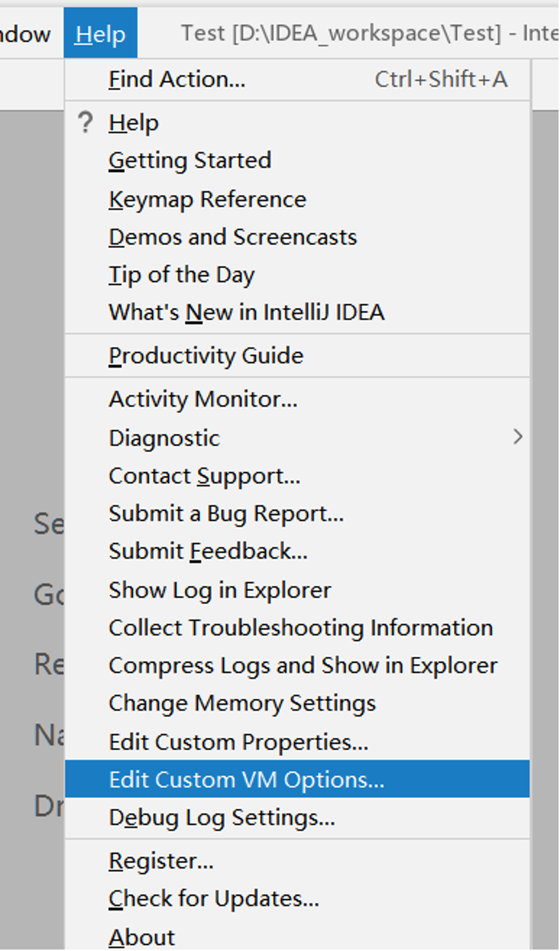Choose Compress Logs and Show in Explorer

pyautogui.click(x=298, y=666)
